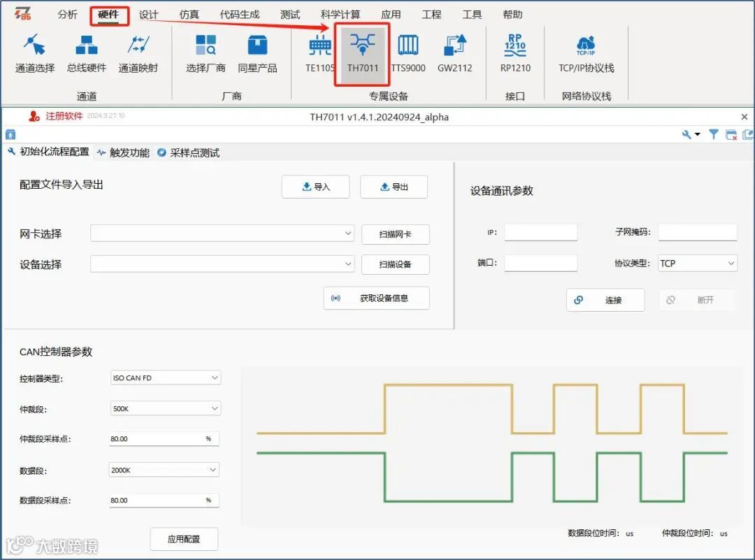This screenshot has height=560, width=755.
Task: Click the 断开 disconnect button
Action: click(697, 300)
